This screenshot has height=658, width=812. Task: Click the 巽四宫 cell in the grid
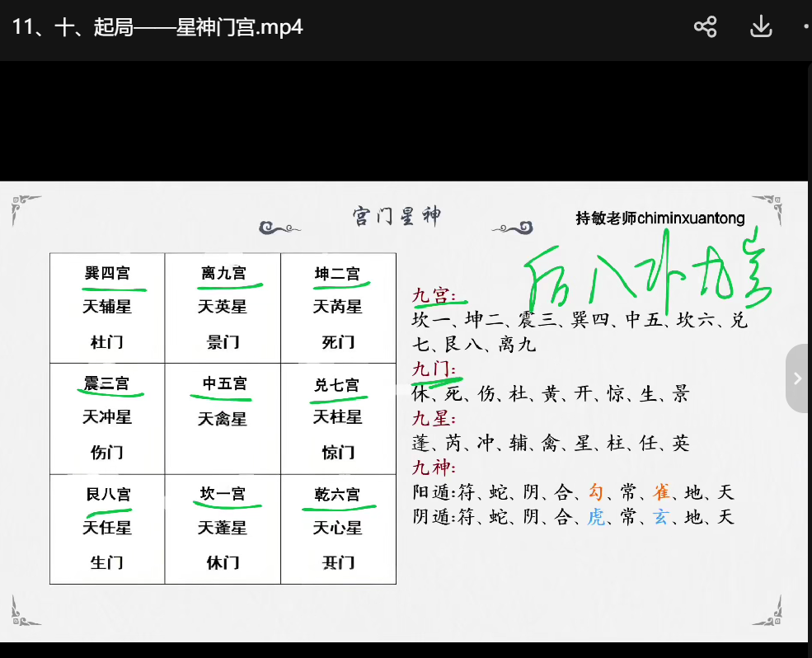[x=107, y=308]
